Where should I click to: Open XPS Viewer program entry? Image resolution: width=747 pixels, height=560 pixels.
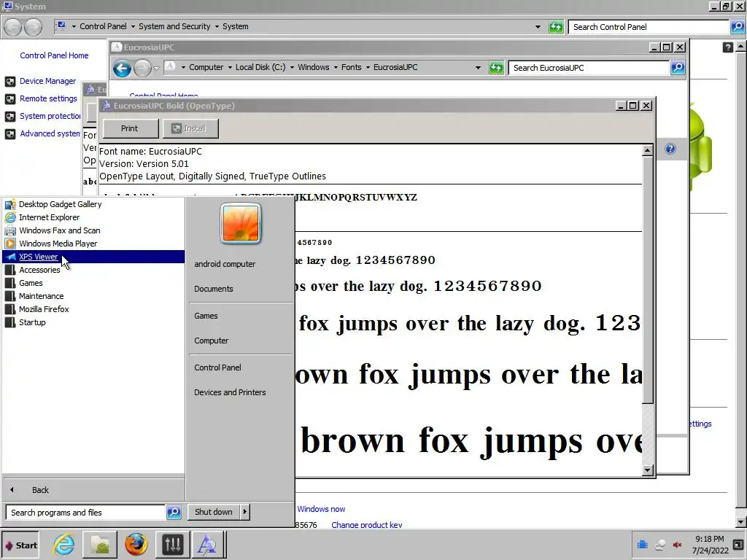coord(93,257)
